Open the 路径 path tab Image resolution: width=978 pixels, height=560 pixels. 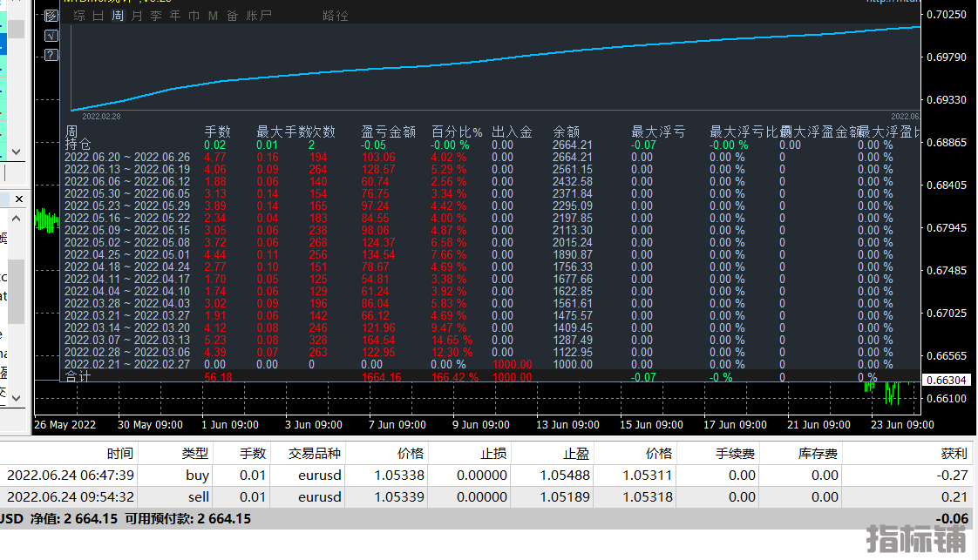336,16
